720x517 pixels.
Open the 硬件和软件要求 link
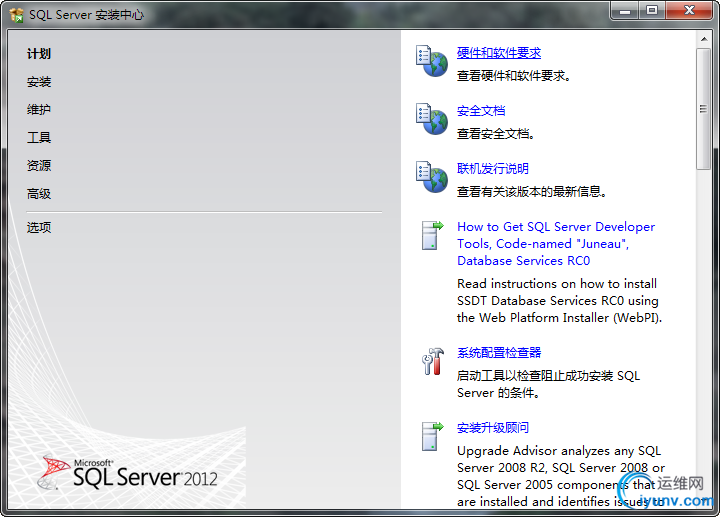tap(499, 53)
